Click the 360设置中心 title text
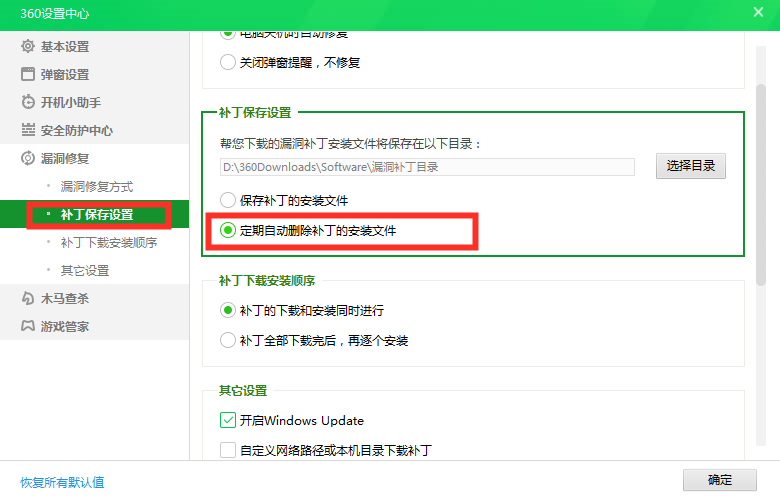 click(x=55, y=13)
